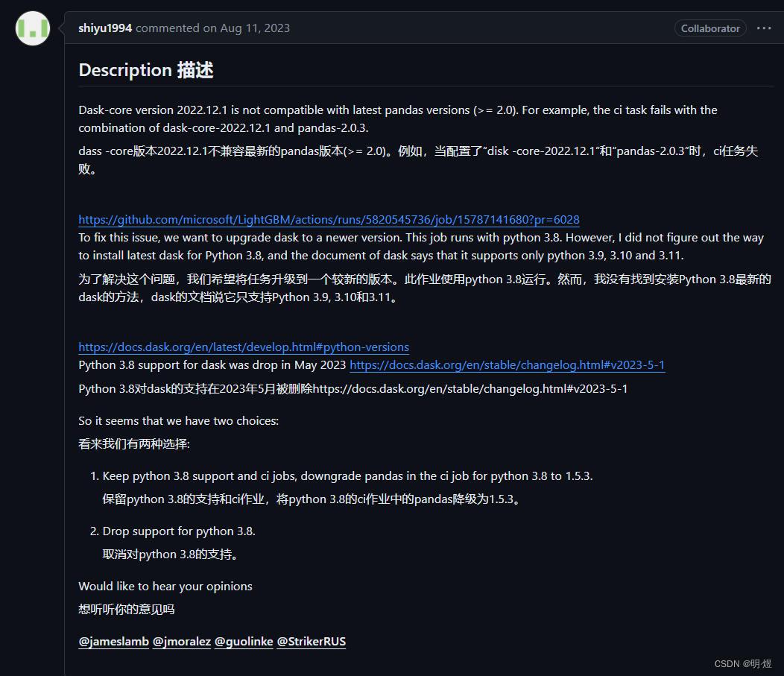This screenshot has width=784, height=676.
Task: Click the Collaborator badge
Action: [x=710, y=28]
